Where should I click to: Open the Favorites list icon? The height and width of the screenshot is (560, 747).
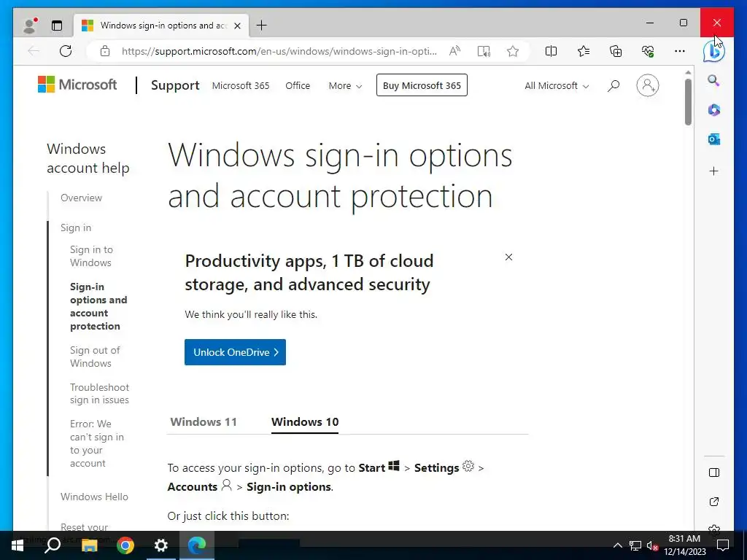pyautogui.click(x=584, y=51)
